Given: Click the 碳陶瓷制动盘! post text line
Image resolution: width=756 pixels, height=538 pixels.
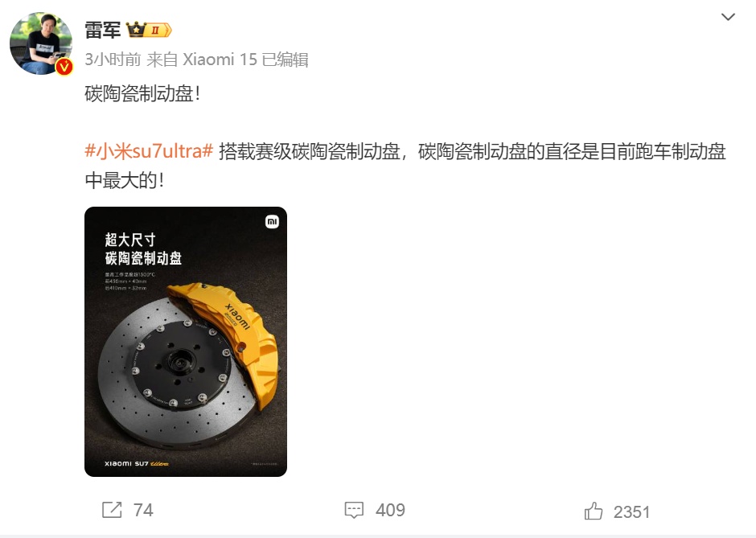Looking at the screenshot, I should (x=142, y=93).
